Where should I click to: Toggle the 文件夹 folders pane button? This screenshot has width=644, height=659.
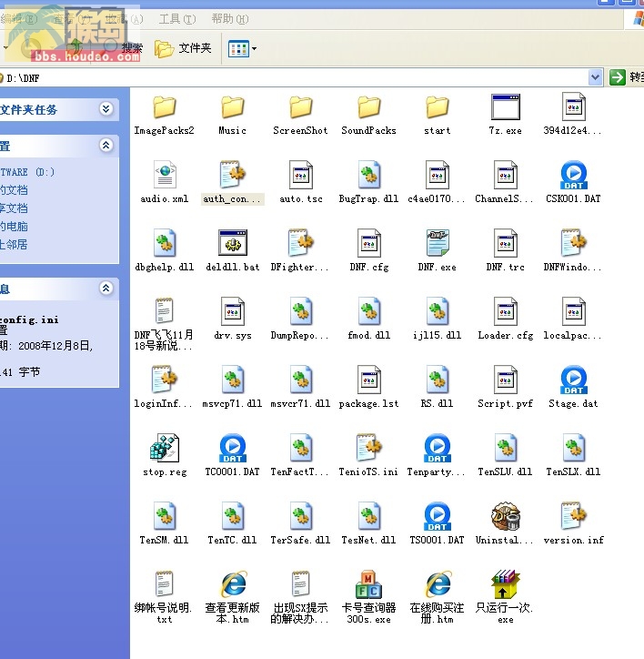183,49
